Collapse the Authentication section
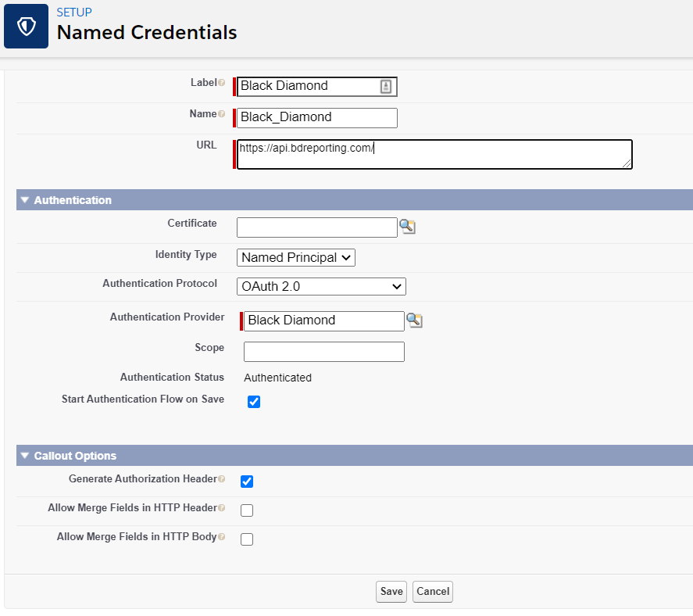Screen dimensions: 693x616 [x=25, y=200]
